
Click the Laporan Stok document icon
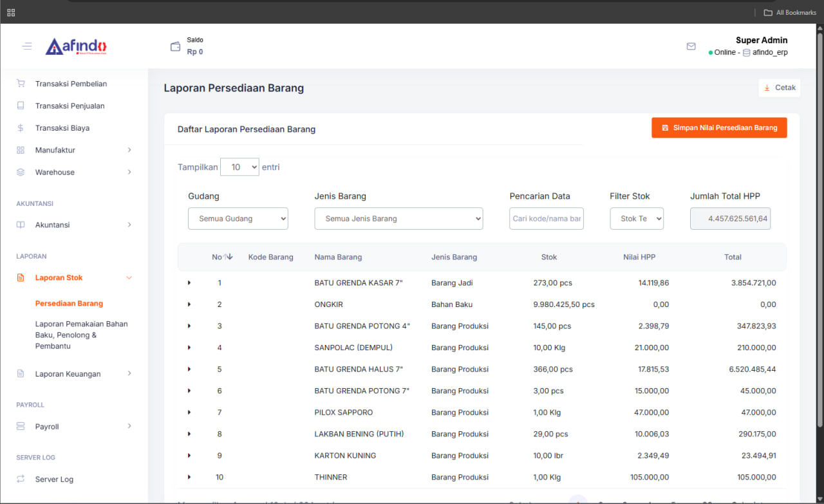[x=21, y=277]
